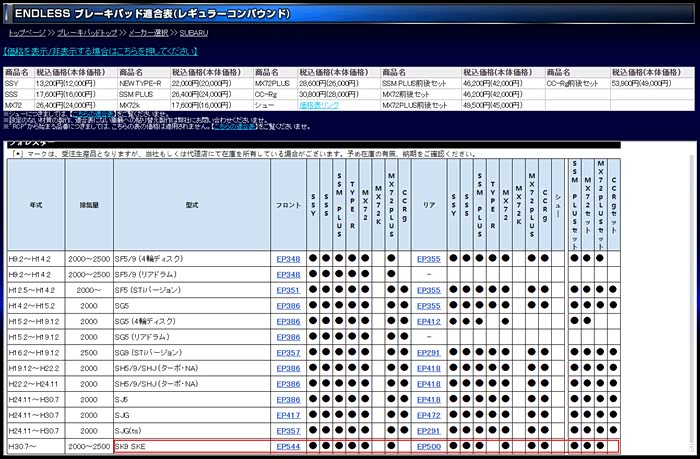Viewport: 700px width, 459px height.
Task: Open rear pad link EP412
Action: [428, 321]
